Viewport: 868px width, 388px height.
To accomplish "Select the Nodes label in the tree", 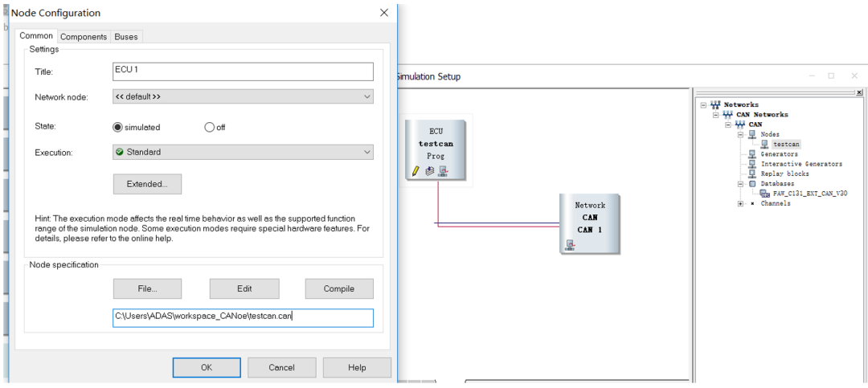I will (x=769, y=134).
